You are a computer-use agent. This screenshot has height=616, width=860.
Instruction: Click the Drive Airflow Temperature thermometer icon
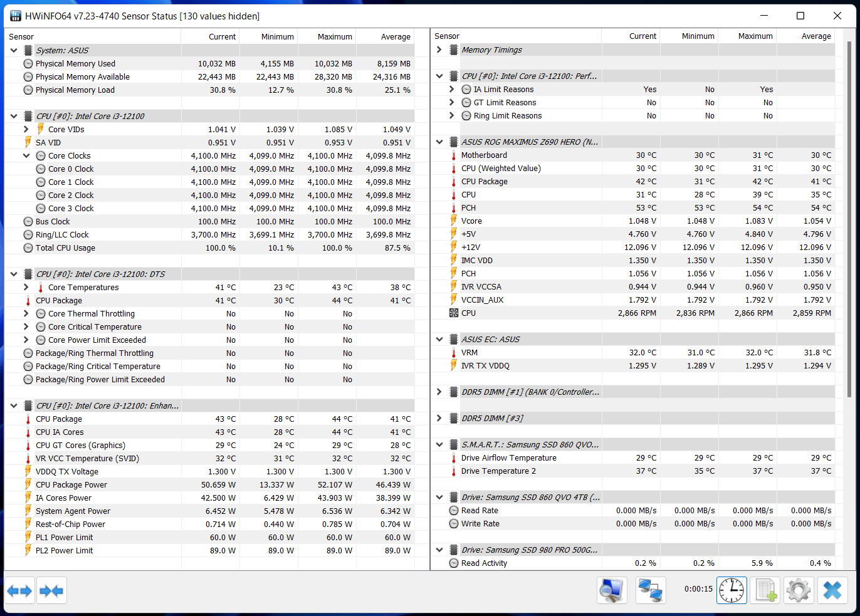point(454,457)
